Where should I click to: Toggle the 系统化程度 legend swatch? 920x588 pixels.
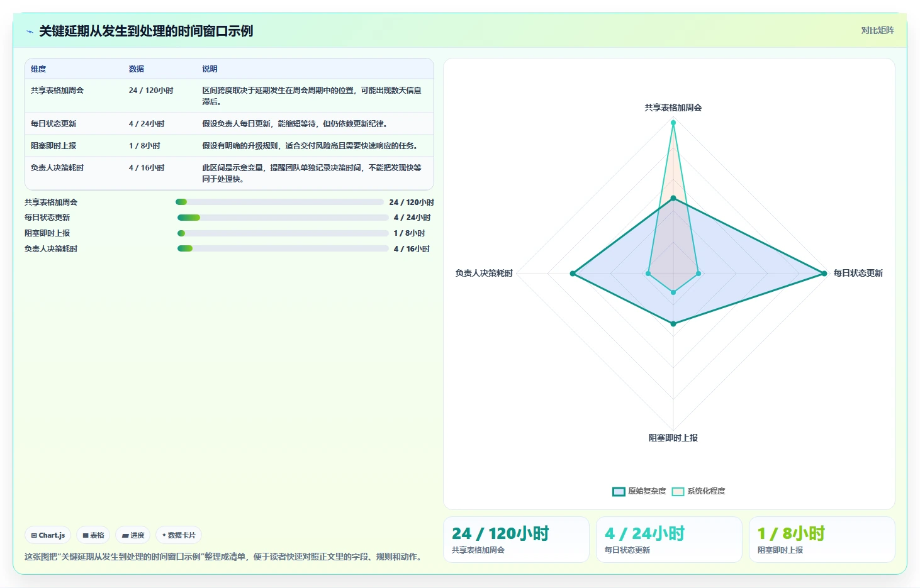pos(678,491)
